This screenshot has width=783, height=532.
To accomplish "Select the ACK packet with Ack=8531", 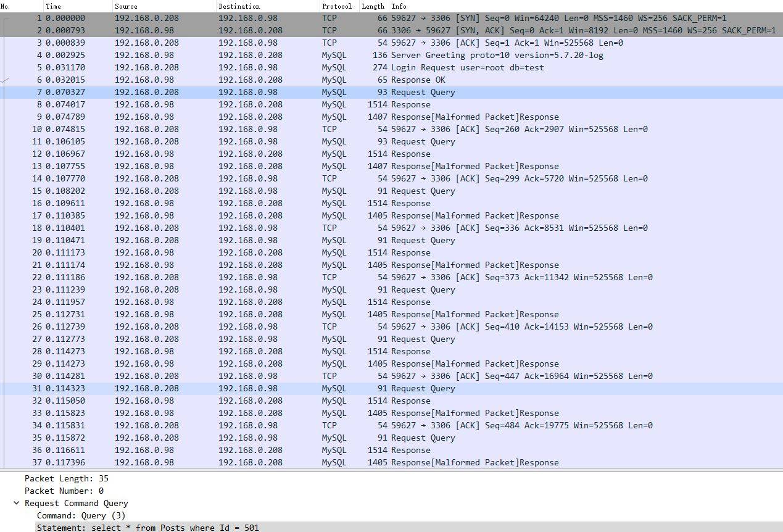I will (x=391, y=228).
